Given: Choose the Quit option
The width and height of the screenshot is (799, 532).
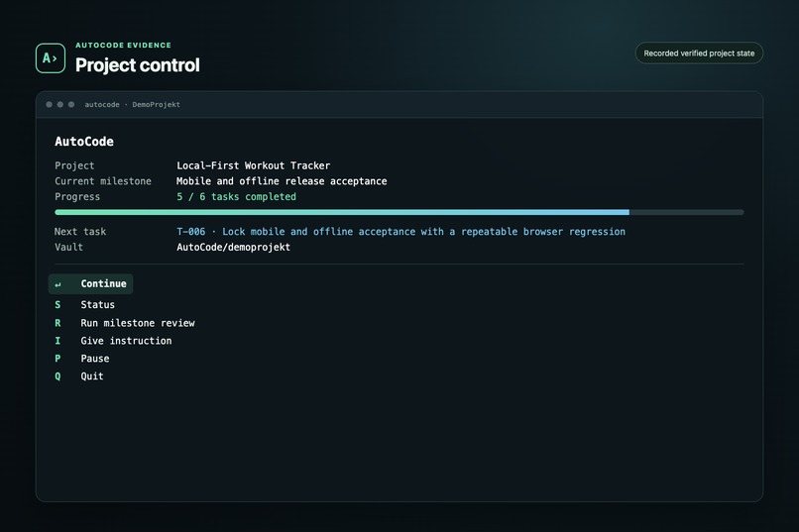Looking at the screenshot, I should [79, 376].
